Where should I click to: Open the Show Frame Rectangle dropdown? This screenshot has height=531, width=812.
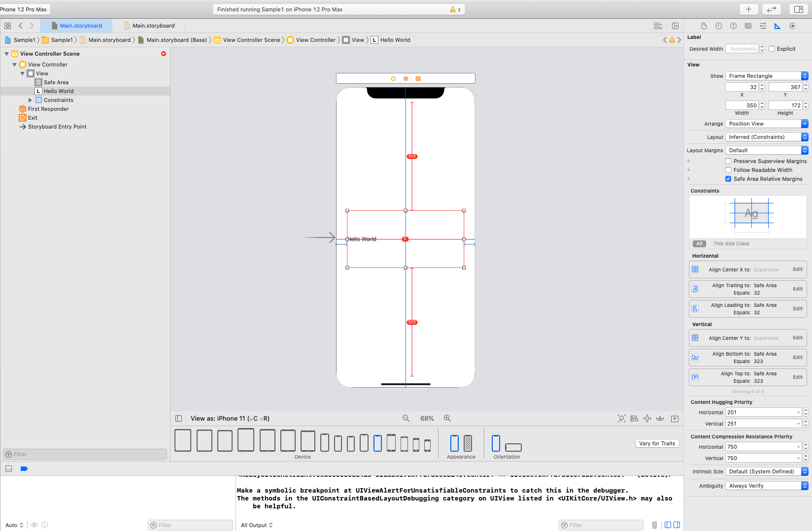point(767,76)
